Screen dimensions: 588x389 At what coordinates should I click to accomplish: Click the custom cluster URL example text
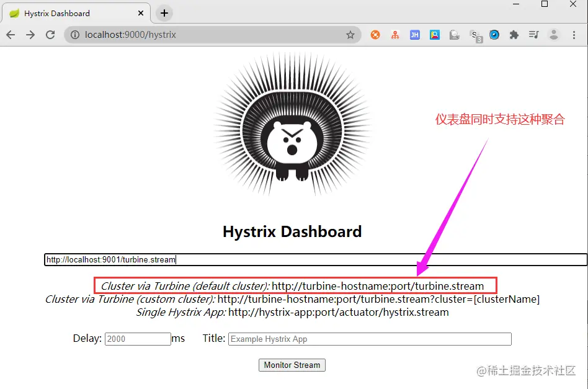click(378, 299)
